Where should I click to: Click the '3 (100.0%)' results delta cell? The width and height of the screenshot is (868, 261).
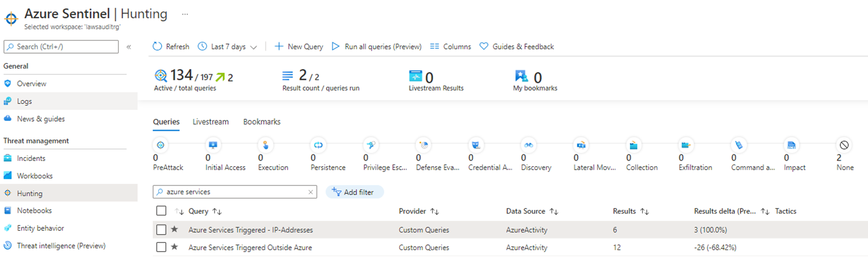710,230
